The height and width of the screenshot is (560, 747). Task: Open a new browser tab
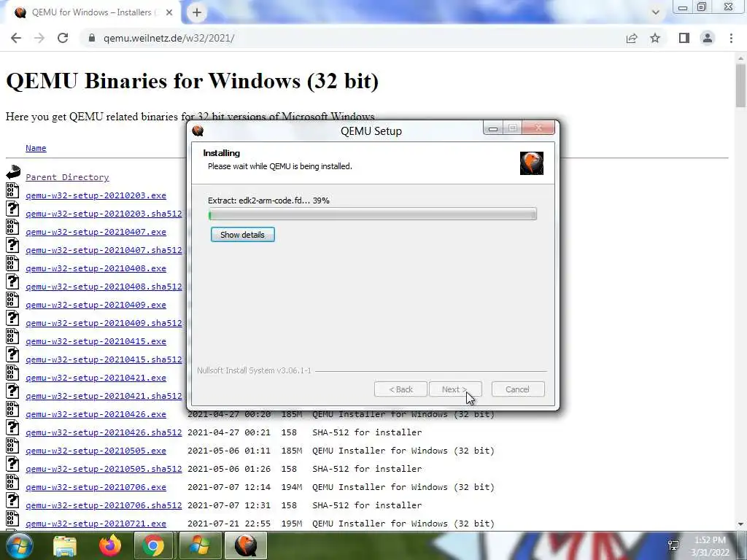197,12
